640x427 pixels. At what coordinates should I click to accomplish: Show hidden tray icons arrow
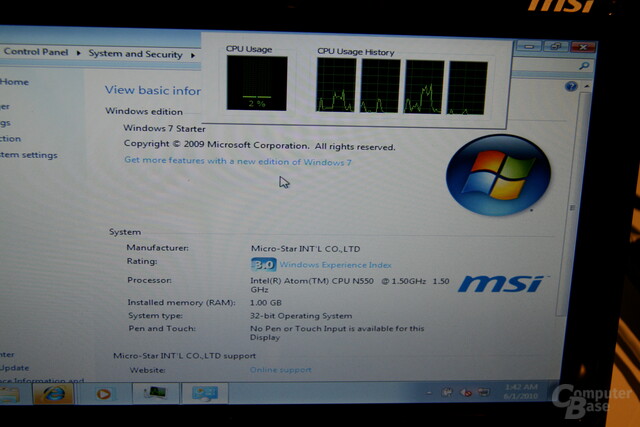coord(429,393)
